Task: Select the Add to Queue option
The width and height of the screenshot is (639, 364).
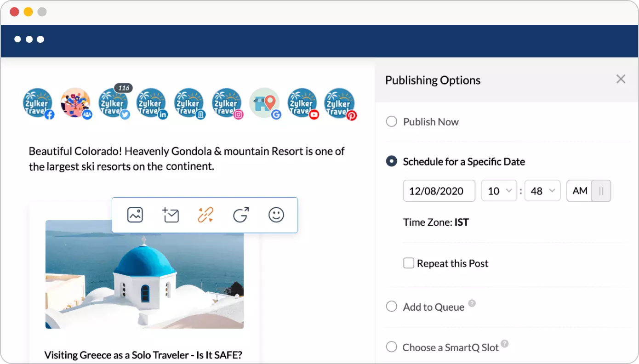Action: (391, 306)
